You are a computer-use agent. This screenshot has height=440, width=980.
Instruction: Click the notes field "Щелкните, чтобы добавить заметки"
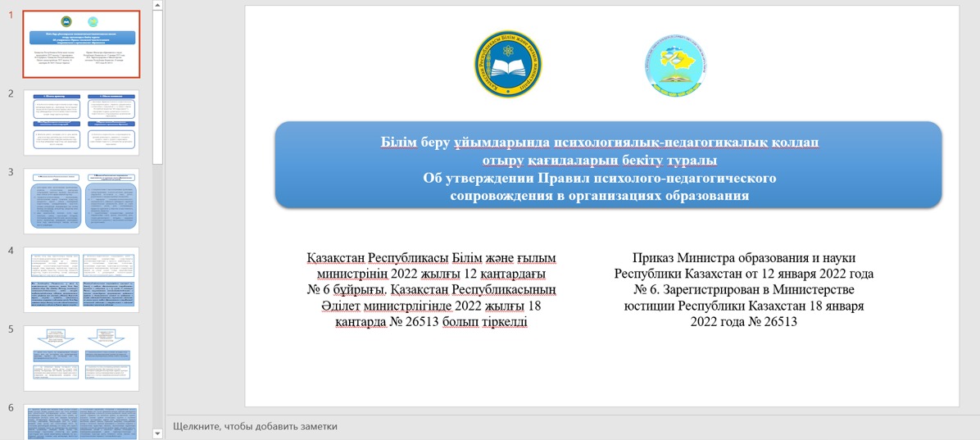pyautogui.click(x=255, y=426)
